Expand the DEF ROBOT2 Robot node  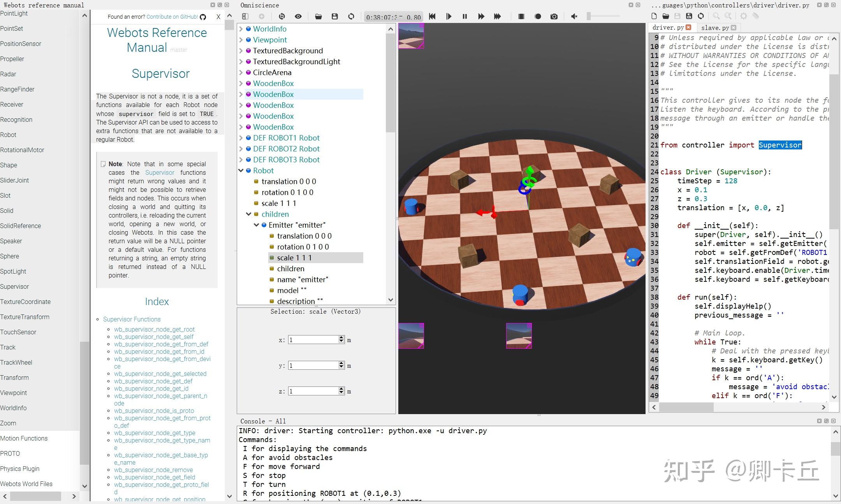(241, 149)
